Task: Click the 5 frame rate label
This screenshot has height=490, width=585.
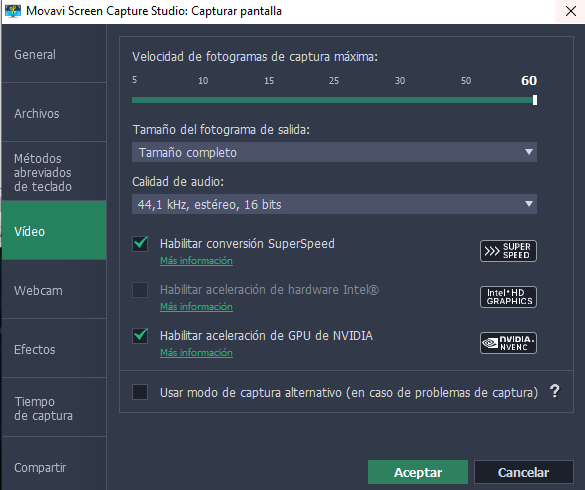Action: click(135, 80)
